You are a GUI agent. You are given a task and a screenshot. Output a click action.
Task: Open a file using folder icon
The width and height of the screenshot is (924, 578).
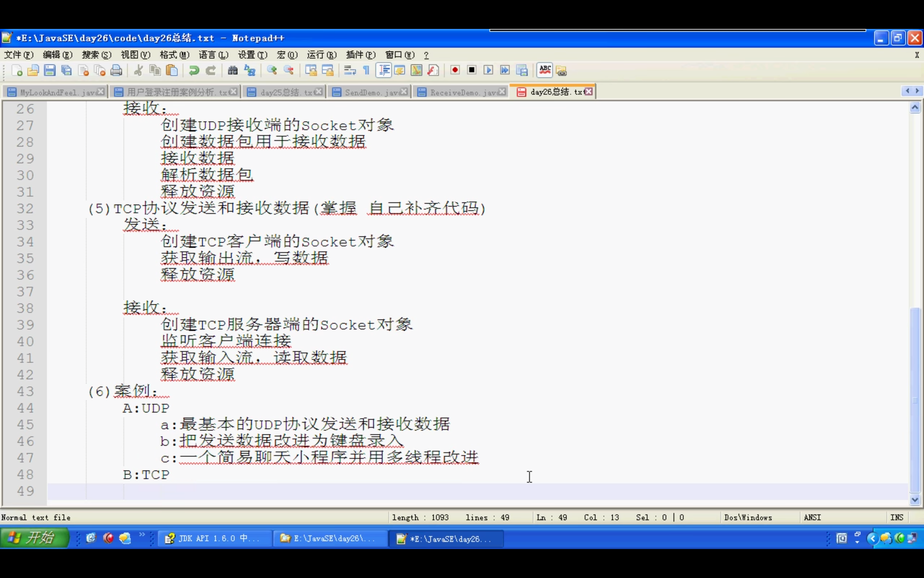[33, 71]
